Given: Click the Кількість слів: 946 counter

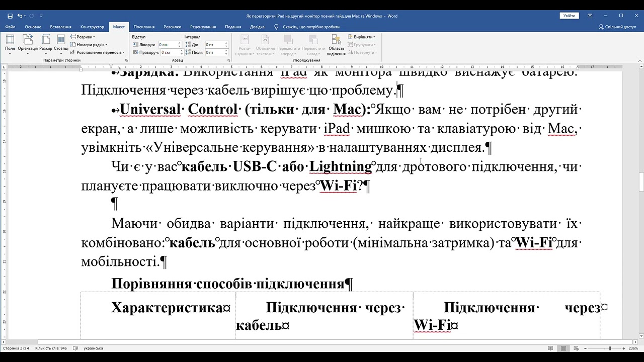Looking at the screenshot, I should [x=51, y=348].
